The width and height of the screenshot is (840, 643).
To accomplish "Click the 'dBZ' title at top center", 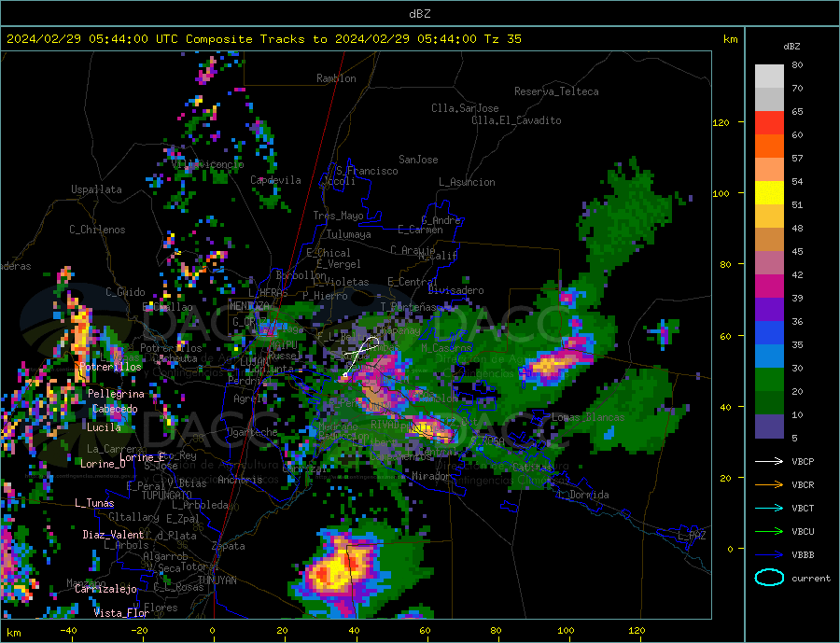I will (x=419, y=14).
